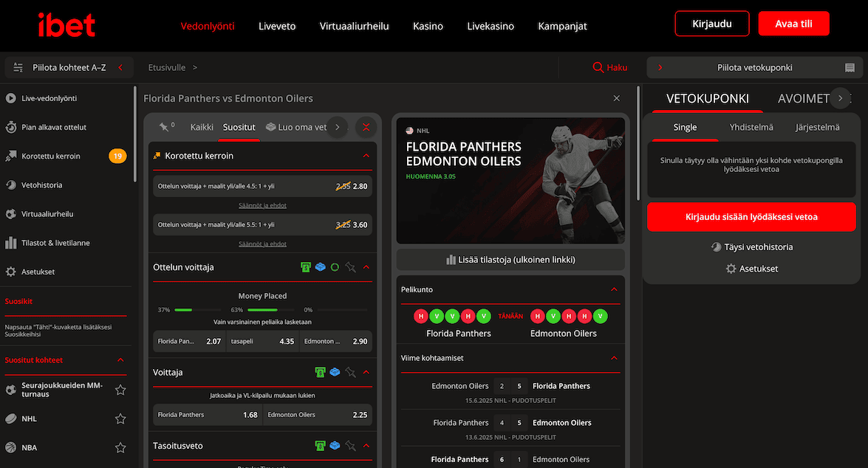Click the Korotettu kerroin sidebar icon

click(10, 156)
